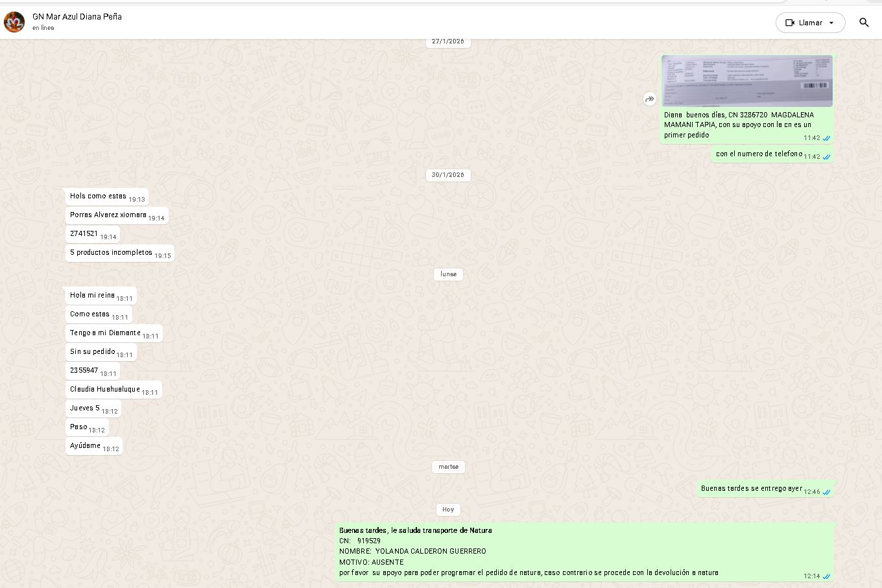The height and width of the screenshot is (588, 882).
Task: Select the "Claudia Huahualuque" message
Action: click(105, 390)
